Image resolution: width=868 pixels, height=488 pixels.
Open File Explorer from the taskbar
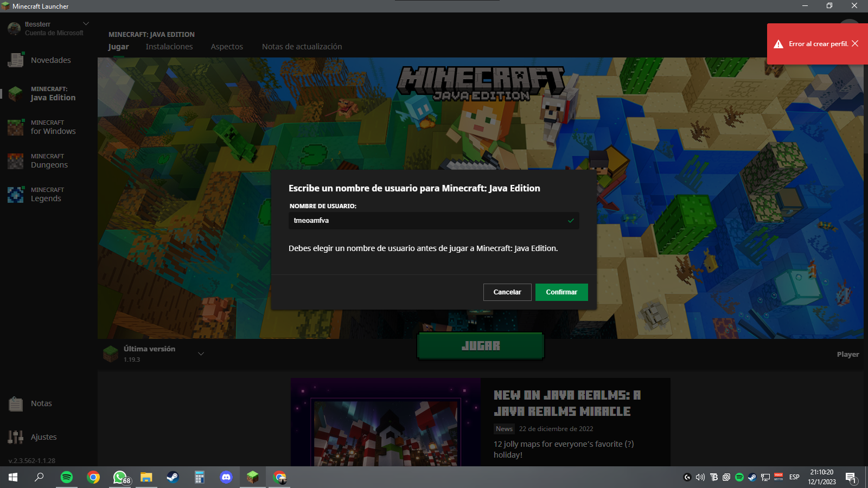[x=146, y=477]
